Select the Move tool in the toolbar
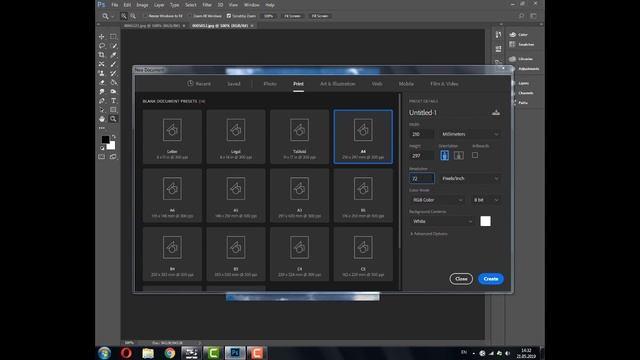Screen dimensions: 640x360 coord(102,37)
